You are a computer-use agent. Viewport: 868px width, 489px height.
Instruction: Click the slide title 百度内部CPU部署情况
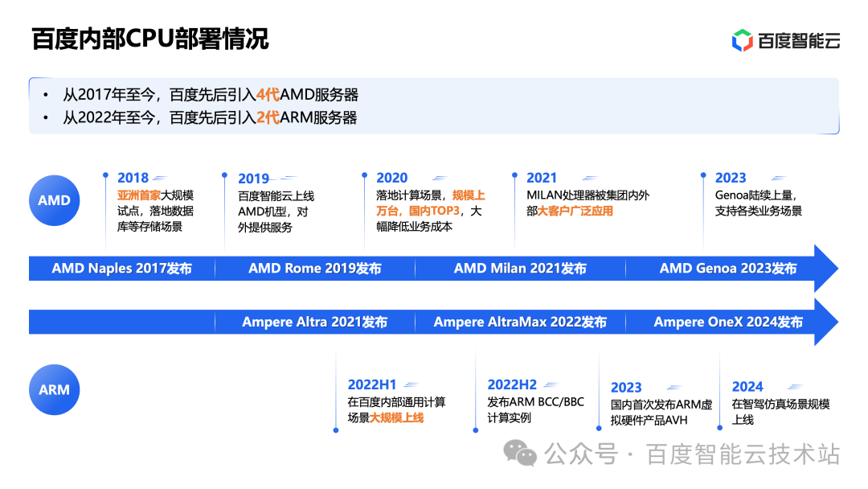click(150, 39)
